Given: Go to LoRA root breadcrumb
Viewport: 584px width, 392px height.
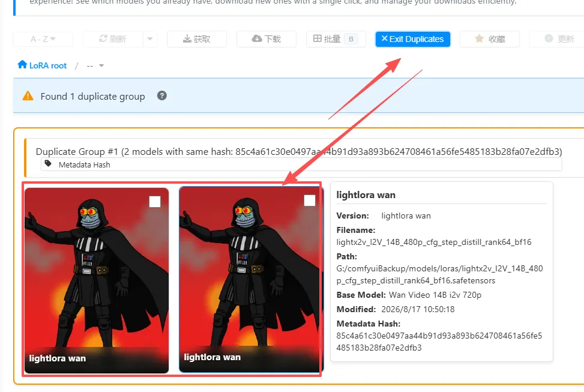Looking at the screenshot, I should coord(47,65).
